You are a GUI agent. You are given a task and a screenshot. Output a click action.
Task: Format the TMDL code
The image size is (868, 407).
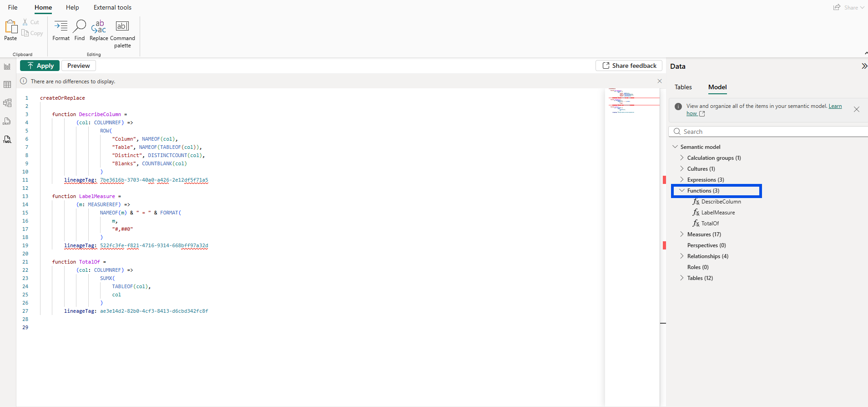pos(61,31)
